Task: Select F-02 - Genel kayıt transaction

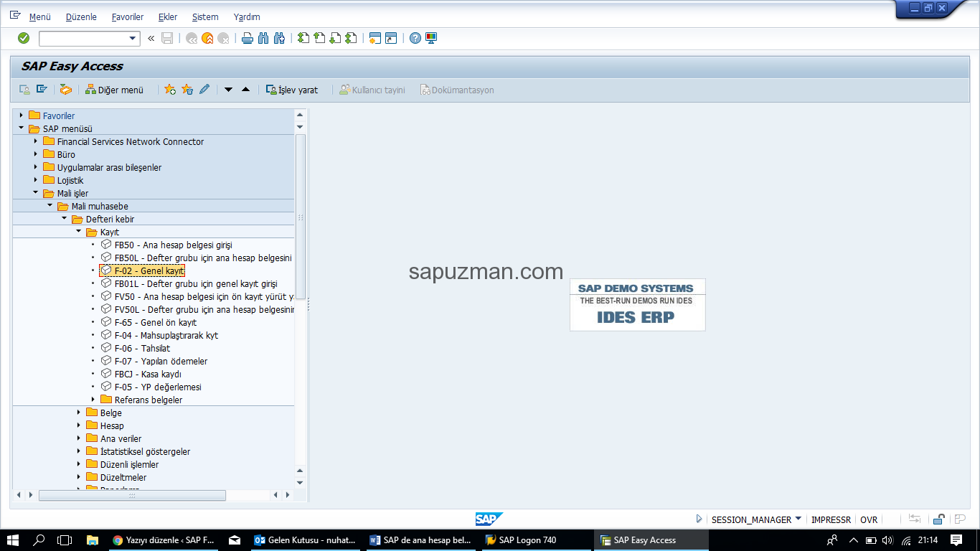Action: point(149,270)
